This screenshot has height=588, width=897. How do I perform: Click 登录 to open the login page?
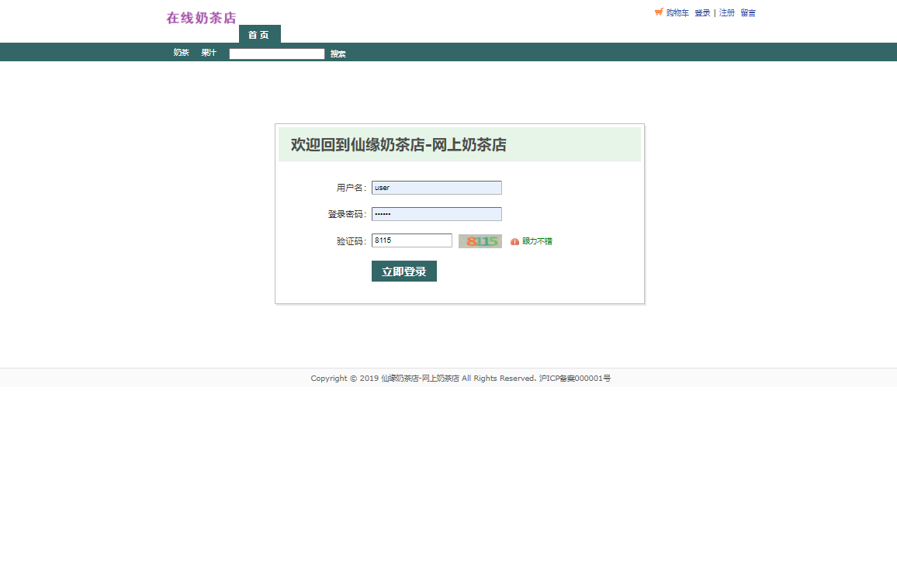coord(701,12)
